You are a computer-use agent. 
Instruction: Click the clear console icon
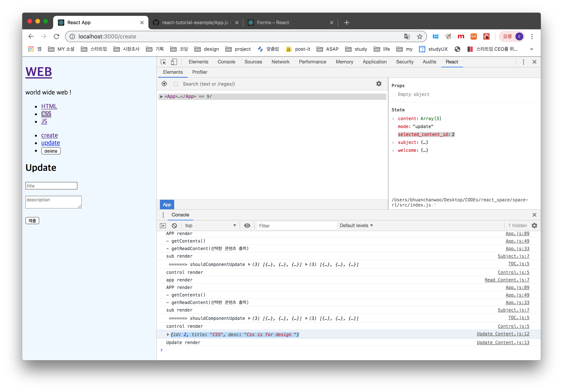(x=174, y=226)
